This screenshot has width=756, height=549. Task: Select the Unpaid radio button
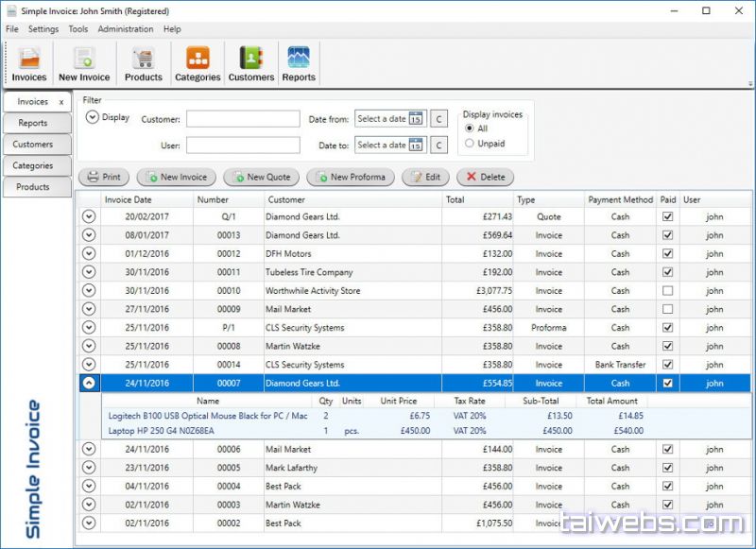coord(470,144)
